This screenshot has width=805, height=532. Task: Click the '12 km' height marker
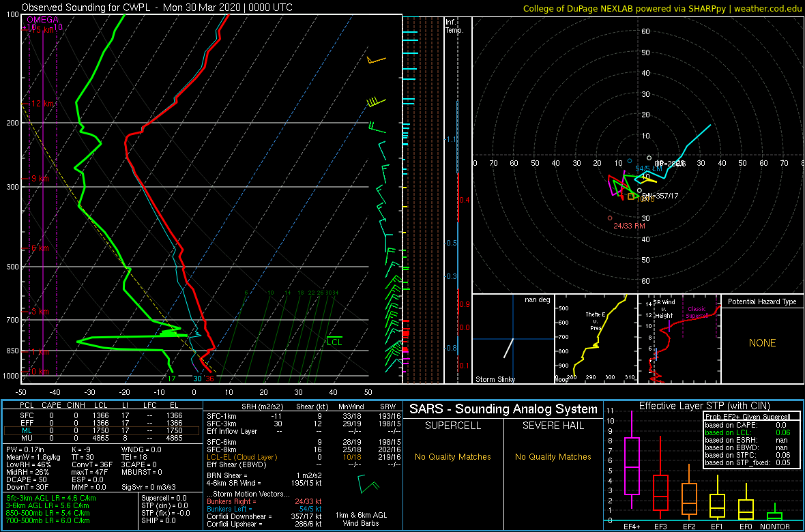pos(42,103)
